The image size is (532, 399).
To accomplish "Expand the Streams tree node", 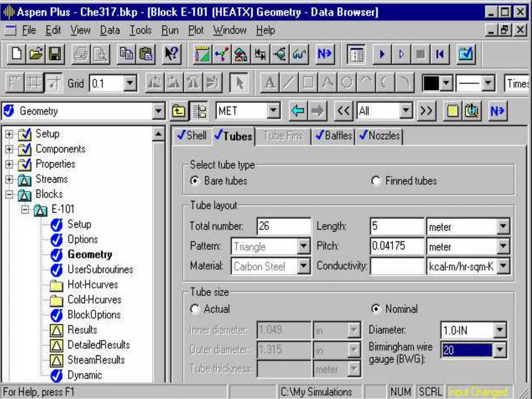I will 9,179.
